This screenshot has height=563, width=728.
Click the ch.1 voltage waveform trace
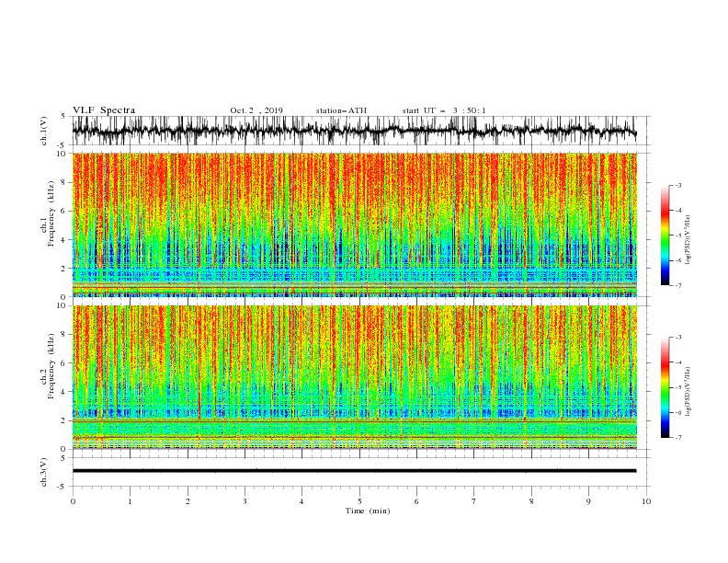(x=354, y=131)
